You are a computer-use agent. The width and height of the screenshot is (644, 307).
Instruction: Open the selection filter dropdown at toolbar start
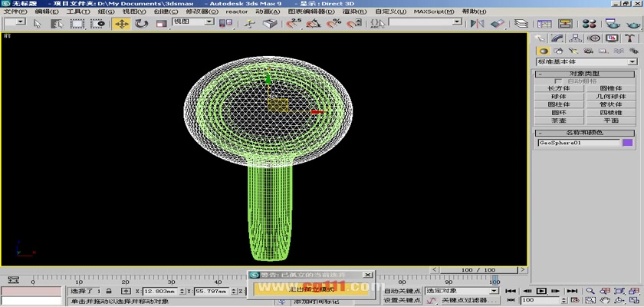15,21
